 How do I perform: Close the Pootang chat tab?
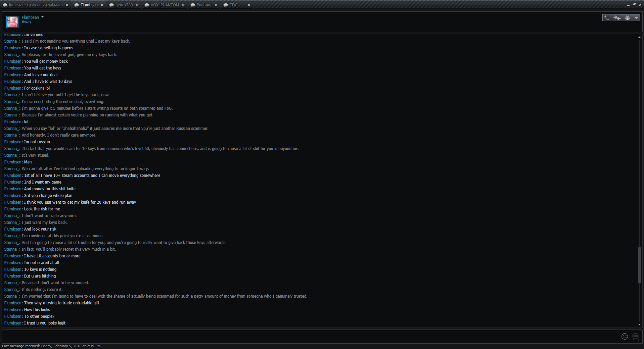tap(216, 5)
